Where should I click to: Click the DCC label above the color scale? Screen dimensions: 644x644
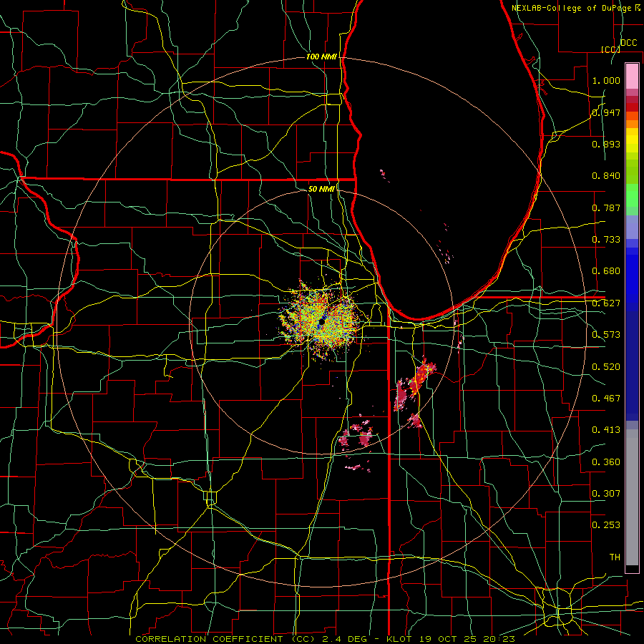(x=628, y=43)
